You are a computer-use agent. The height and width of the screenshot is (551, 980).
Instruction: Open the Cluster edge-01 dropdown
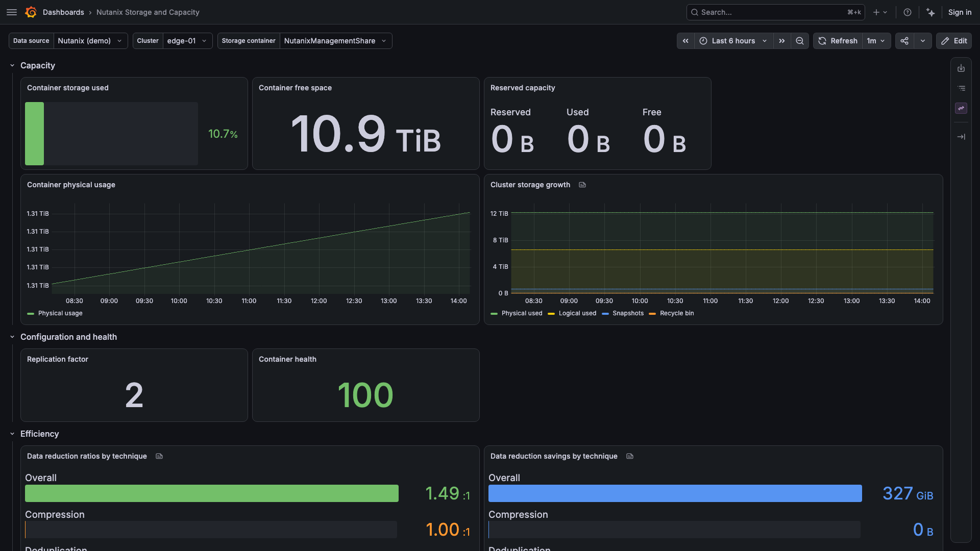[x=187, y=41]
